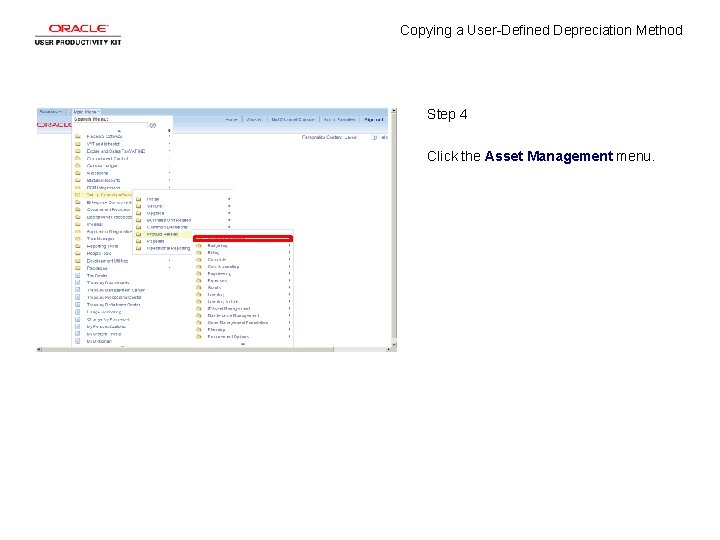Viewport: 720px width, 540px height.
Task: Open the Favorites dropdown
Action: pyautogui.click(x=50, y=112)
